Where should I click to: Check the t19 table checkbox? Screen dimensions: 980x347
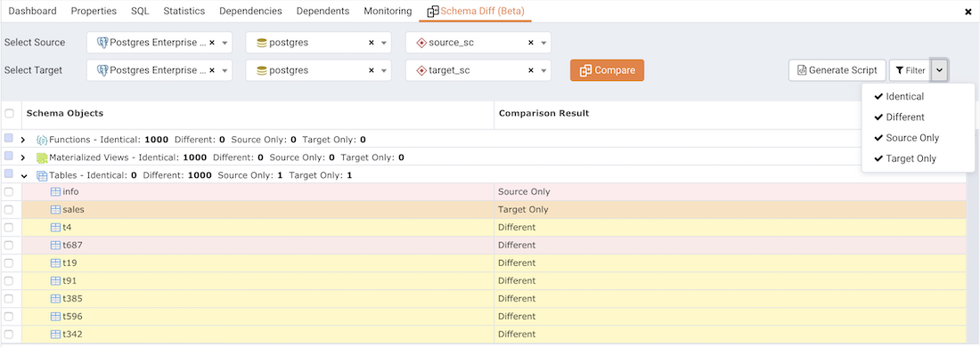point(9,262)
